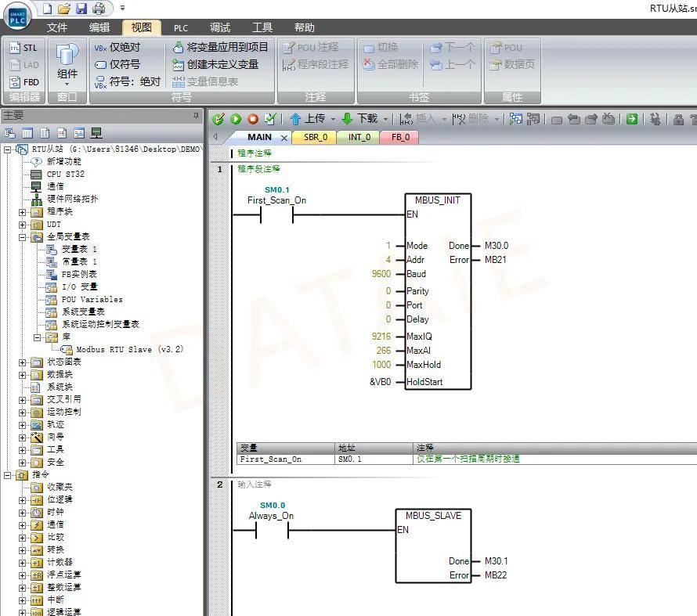The image size is (697, 616).
Task: Click the MBUS_INIT function block
Action: click(438, 291)
